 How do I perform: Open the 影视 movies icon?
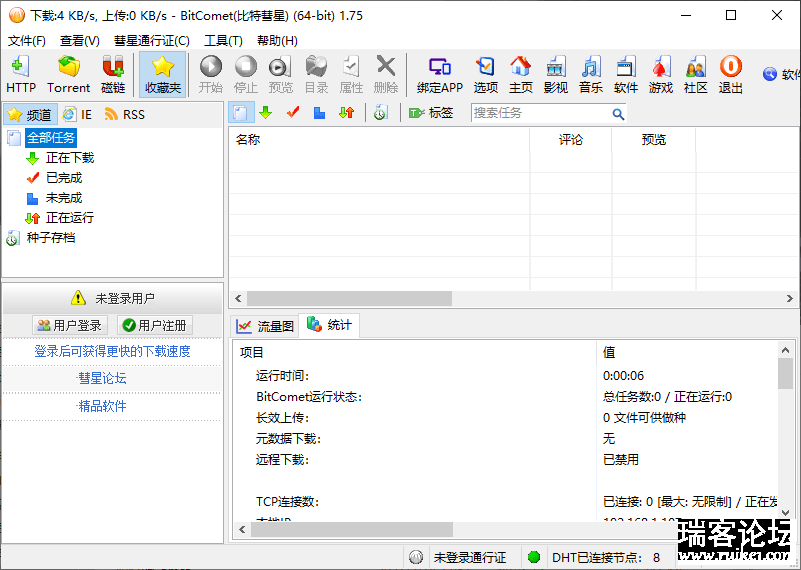click(556, 75)
